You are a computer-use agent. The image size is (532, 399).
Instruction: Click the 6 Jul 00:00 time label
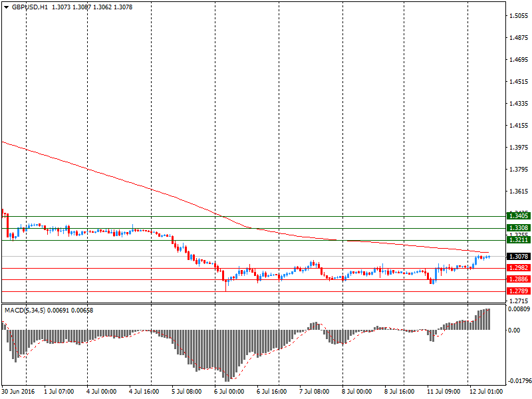tap(229, 392)
